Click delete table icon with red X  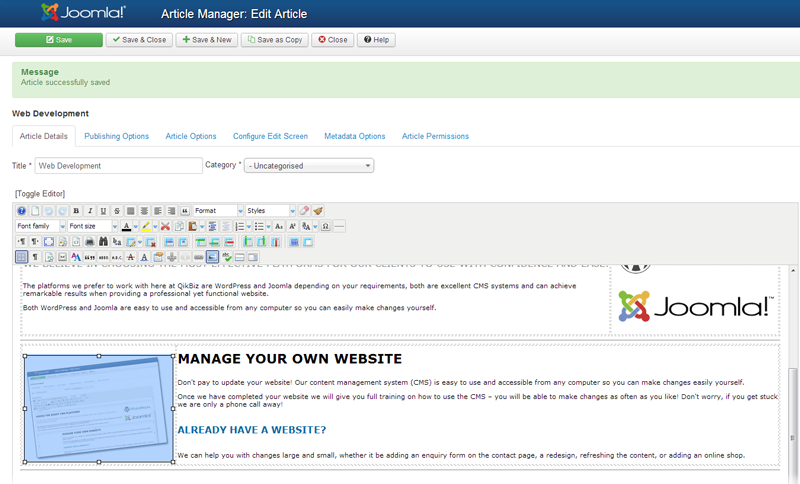pos(151,242)
